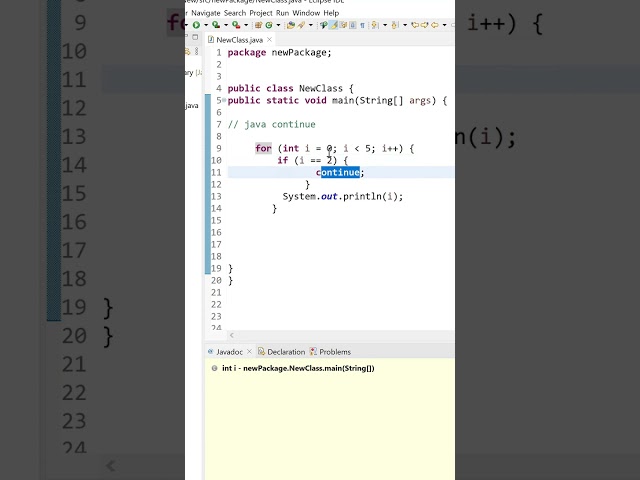Expand the Run Last Tool dropdown arrow
The width and height of the screenshot is (640, 480).
[x=246, y=25]
